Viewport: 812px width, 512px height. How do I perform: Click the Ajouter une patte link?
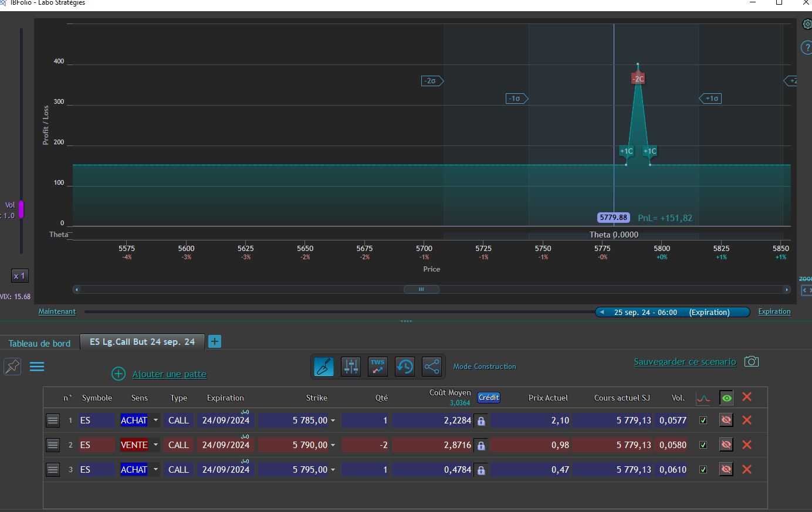169,374
